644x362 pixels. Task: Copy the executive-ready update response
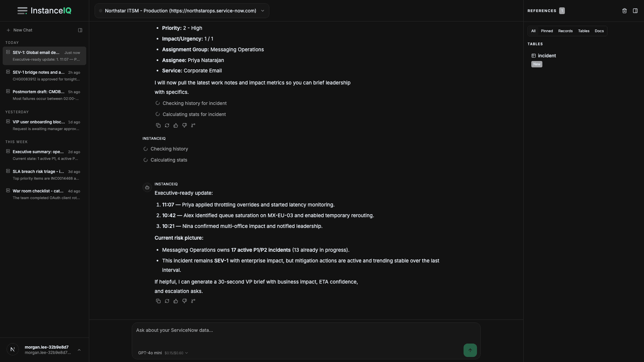(x=158, y=301)
